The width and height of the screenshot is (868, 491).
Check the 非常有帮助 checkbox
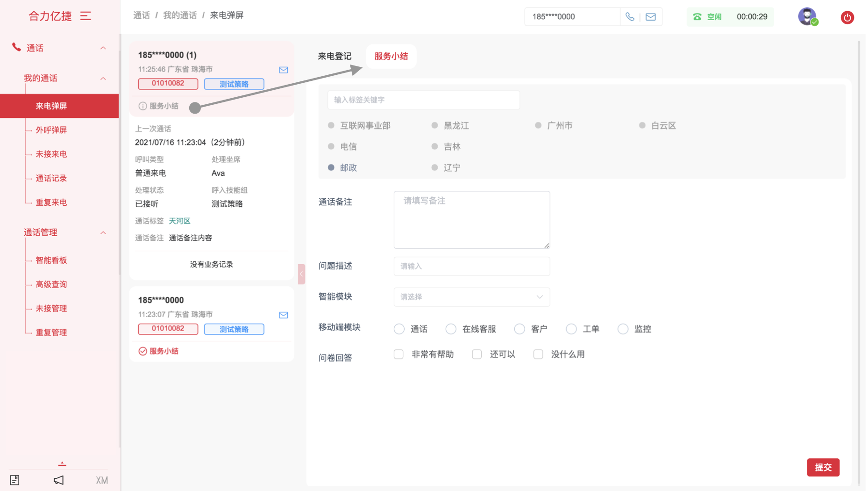(398, 354)
